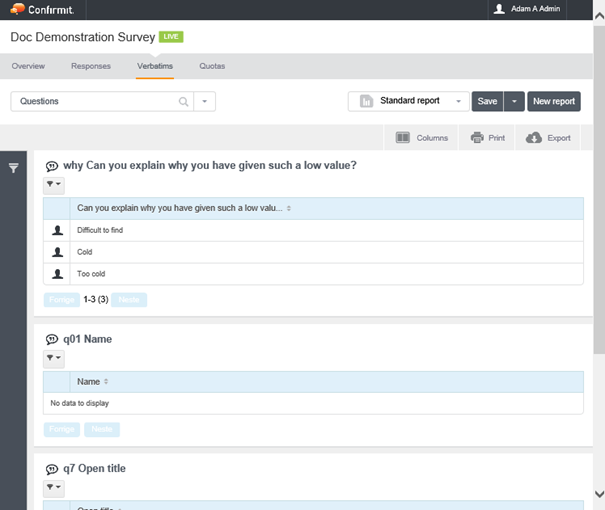Click the scrollbar down arrow
605x510 pixels.
pos(599,494)
